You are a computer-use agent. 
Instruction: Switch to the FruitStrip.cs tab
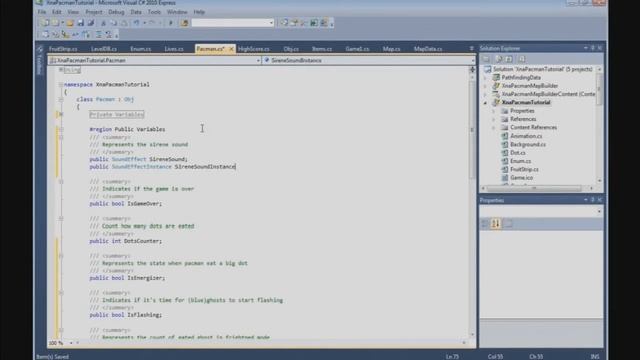coord(63,49)
